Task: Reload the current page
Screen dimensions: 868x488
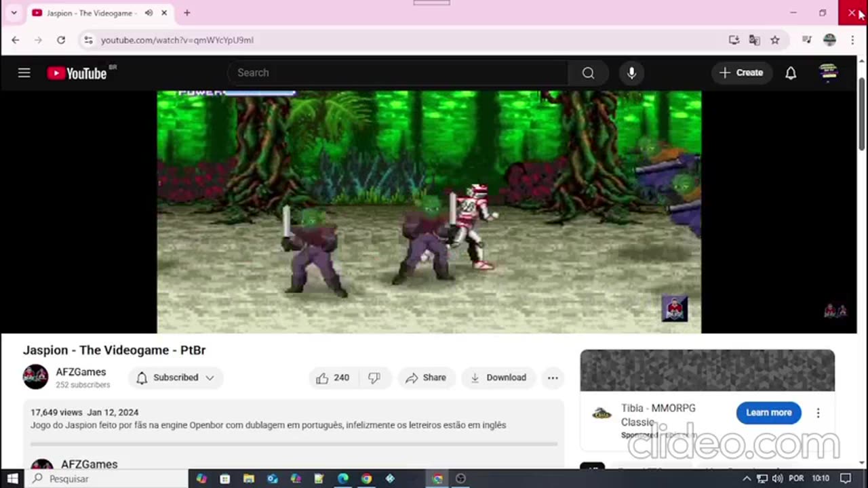Action: (60, 40)
